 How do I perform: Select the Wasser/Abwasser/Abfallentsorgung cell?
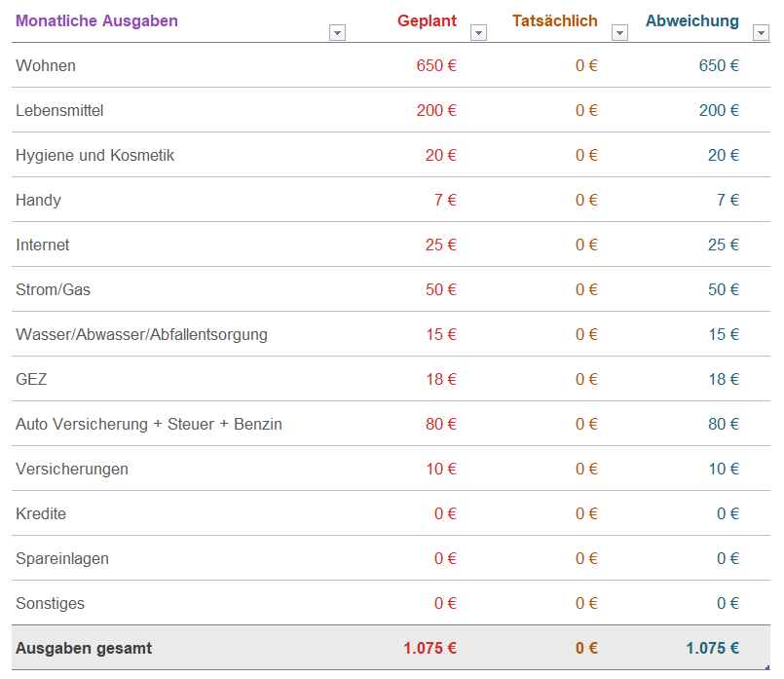[x=141, y=334]
